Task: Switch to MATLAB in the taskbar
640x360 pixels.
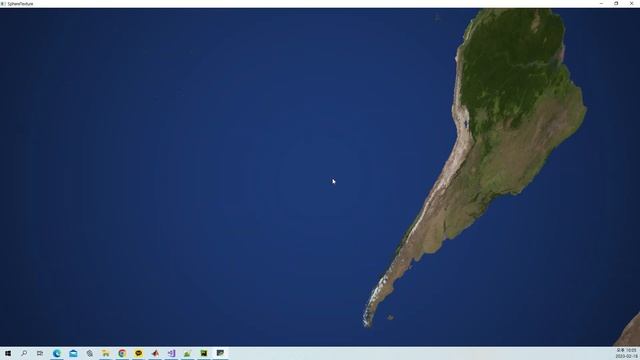Action: click(x=155, y=353)
